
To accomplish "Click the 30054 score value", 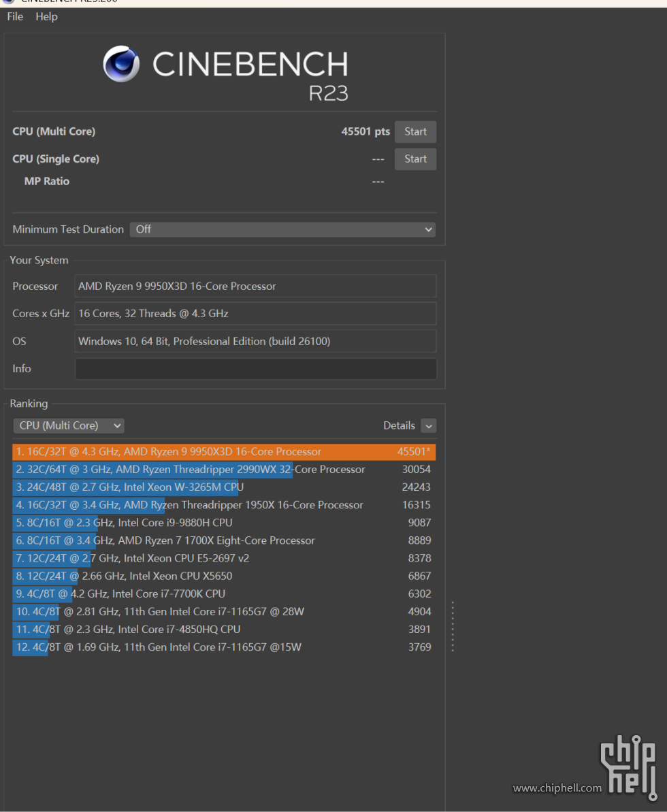I will (x=417, y=470).
